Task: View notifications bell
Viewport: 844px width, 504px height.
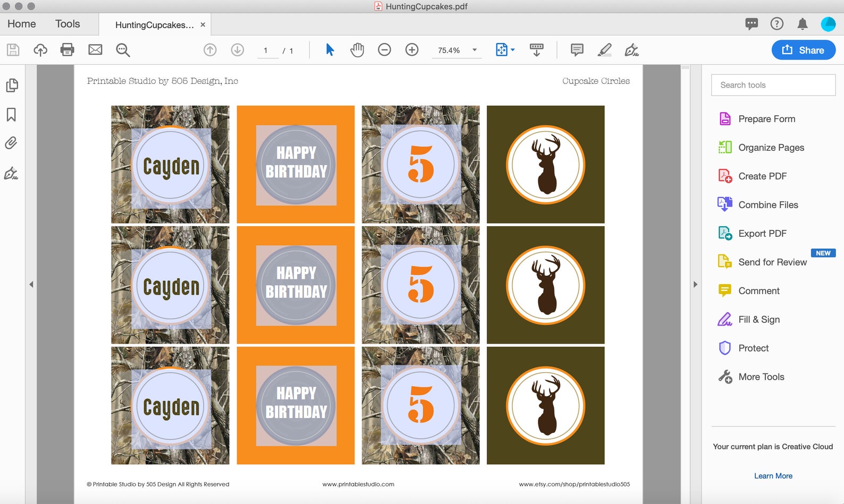Action: tap(803, 24)
